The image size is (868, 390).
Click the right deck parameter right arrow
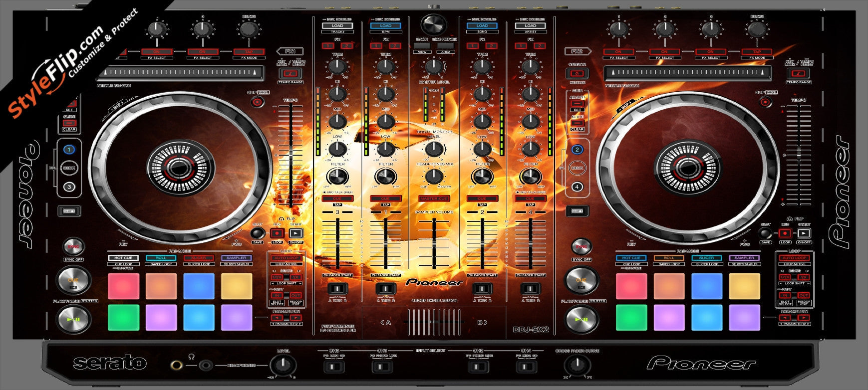[x=803, y=318]
